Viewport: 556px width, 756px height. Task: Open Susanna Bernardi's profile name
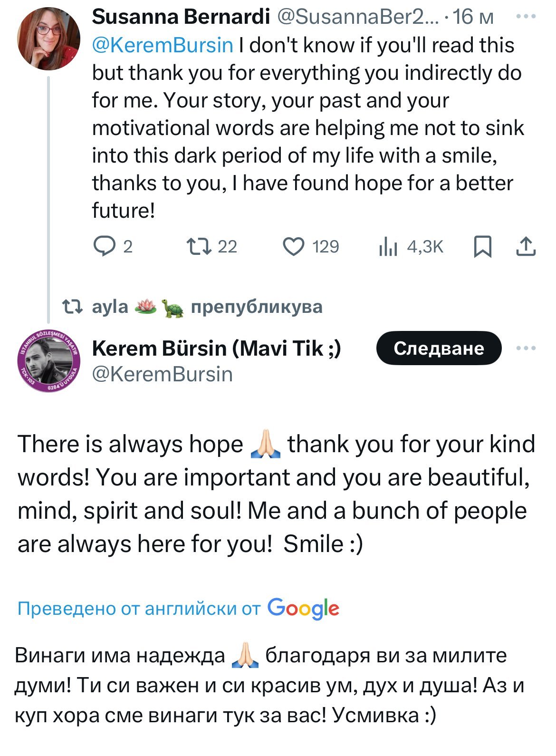click(x=181, y=17)
